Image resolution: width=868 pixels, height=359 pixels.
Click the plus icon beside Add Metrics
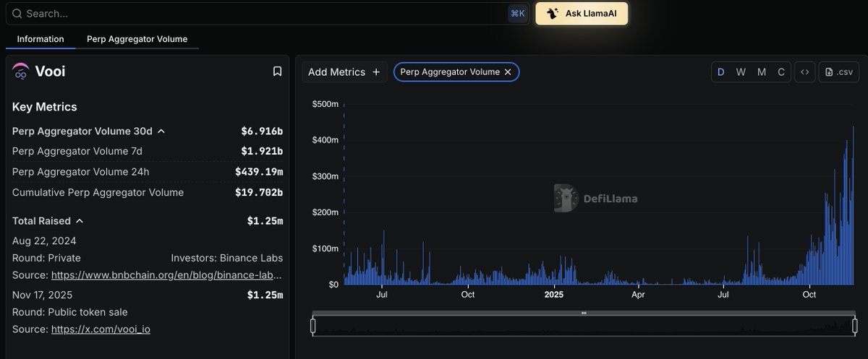coord(375,72)
